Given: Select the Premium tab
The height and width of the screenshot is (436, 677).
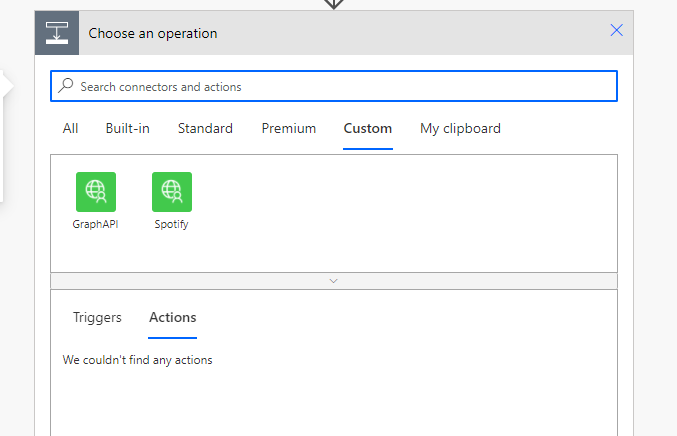Looking at the screenshot, I should click(289, 129).
